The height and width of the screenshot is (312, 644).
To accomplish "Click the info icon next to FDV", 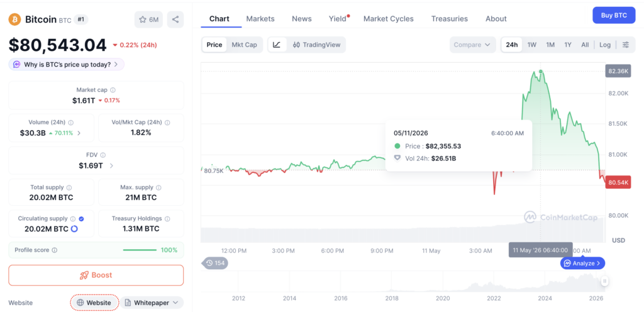I will pyautogui.click(x=103, y=155).
